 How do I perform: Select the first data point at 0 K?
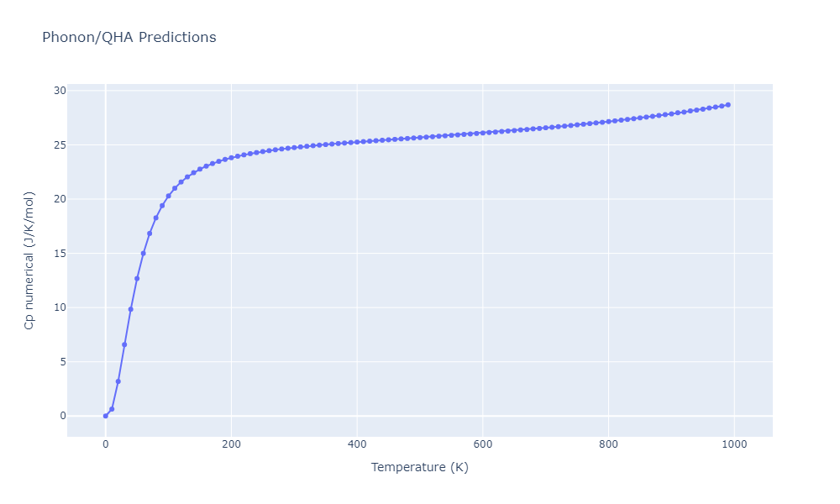(x=105, y=416)
